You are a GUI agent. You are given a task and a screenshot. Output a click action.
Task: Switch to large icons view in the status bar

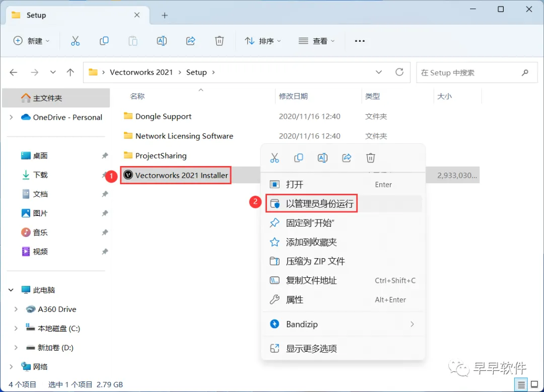point(534,385)
